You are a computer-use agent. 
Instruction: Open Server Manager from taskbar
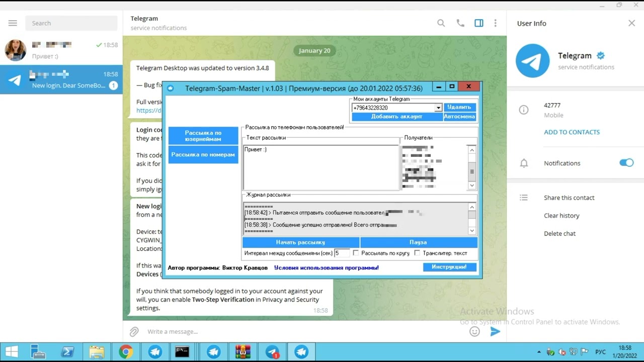(38, 352)
